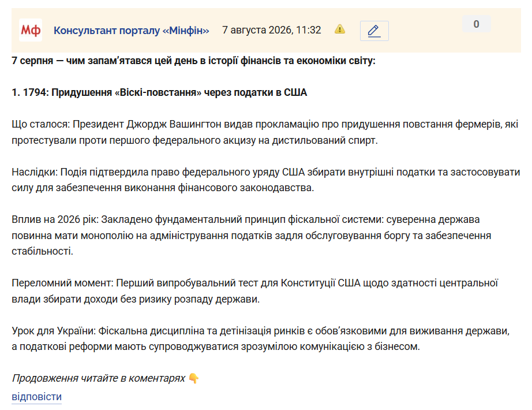The height and width of the screenshot is (410, 532).
Task: Click the yellow warning triangle icon
Action: click(x=340, y=29)
